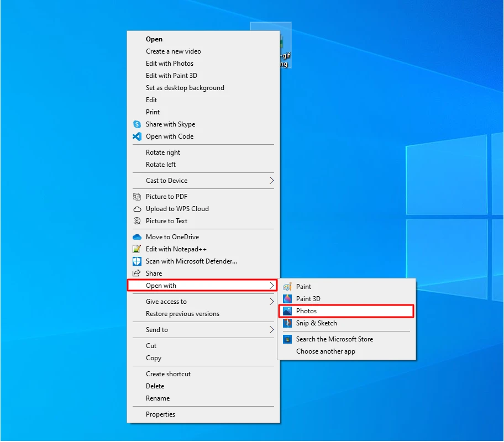Image resolution: width=504 pixels, height=442 pixels.
Task: Click the plain Edit menu entry
Action: [203, 100]
